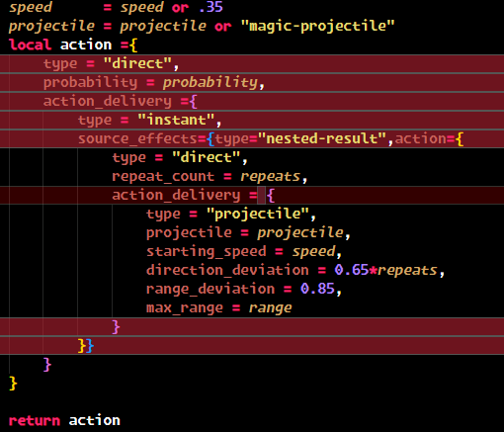
Task: Click the "or" keyword on projectile line
Action: [223, 26]
